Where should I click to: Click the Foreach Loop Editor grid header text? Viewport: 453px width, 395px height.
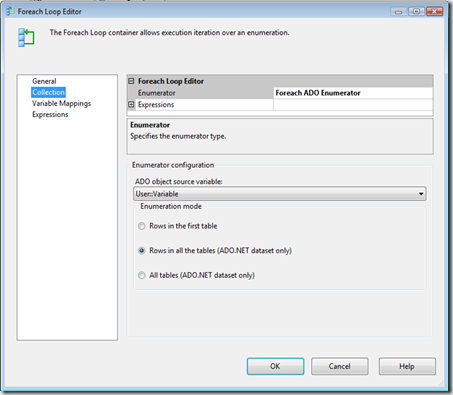pyautogui.click(x=171, y=81)
